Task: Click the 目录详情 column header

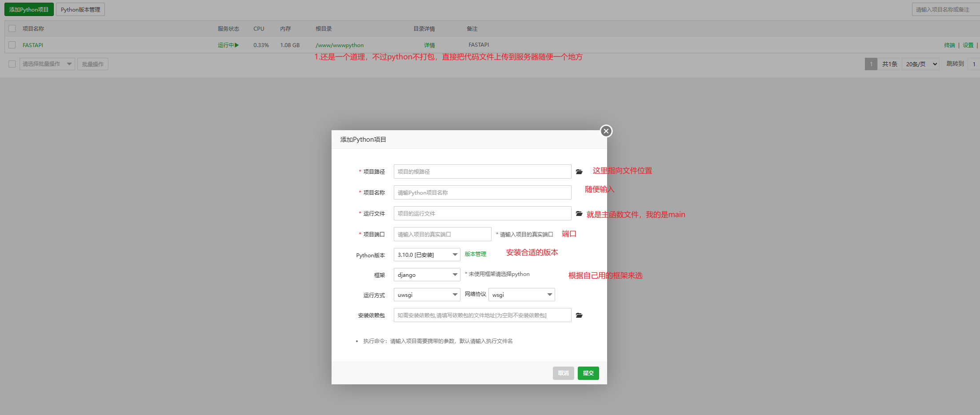Action: click(x=424, y=29)
